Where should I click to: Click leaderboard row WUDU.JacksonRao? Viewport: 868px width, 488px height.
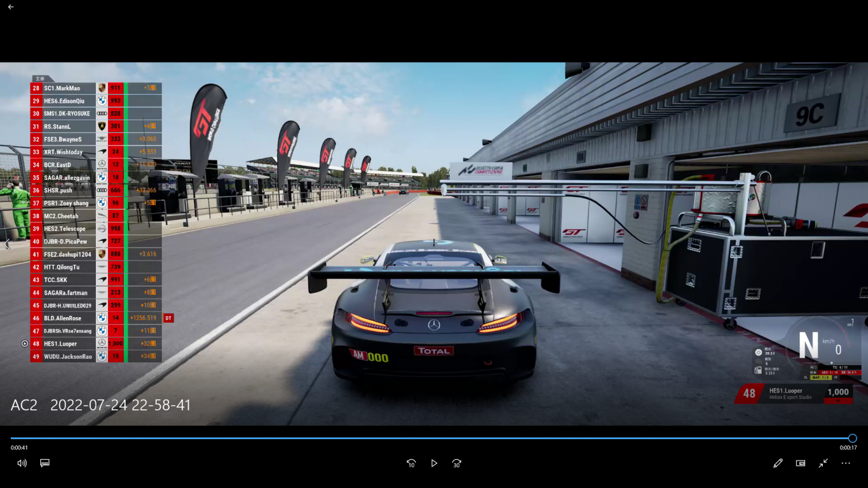click(x=96, y=356)
